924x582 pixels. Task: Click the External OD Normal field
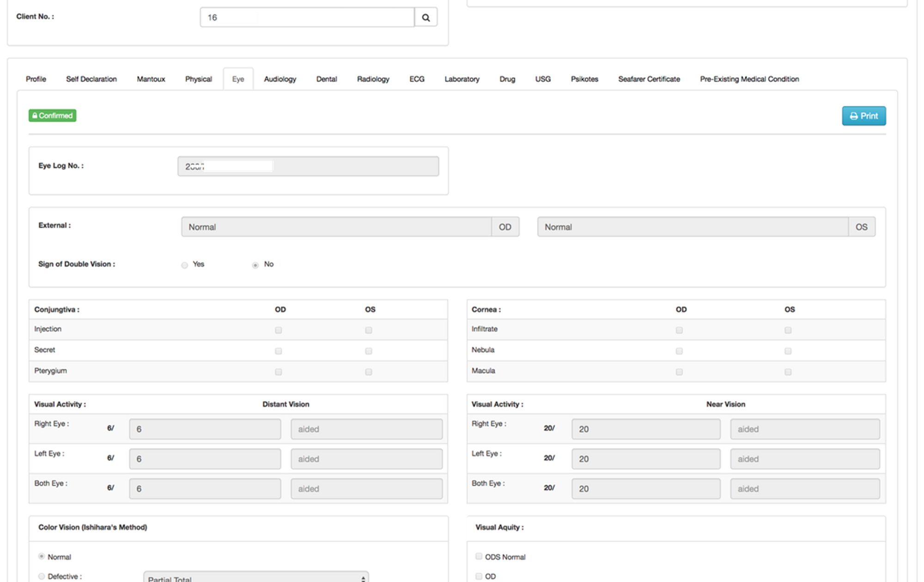[x=336, y=227]
